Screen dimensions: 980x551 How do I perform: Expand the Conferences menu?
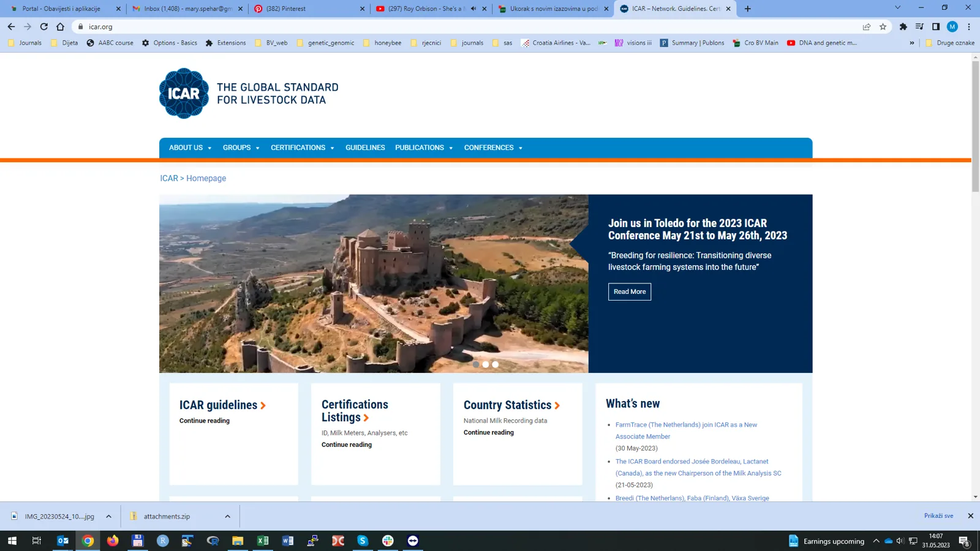tap(493, 148)
